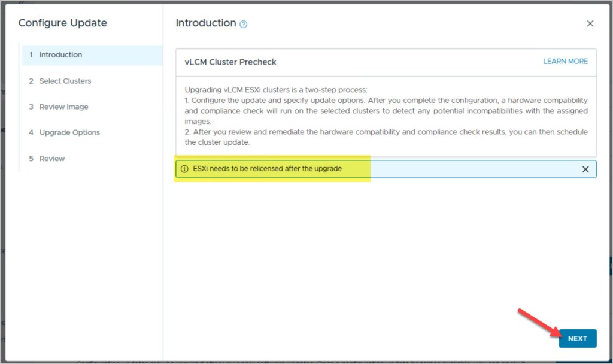Open the Upgrade Options step
This screenshot has height=364, width=613.
[69, 132]
